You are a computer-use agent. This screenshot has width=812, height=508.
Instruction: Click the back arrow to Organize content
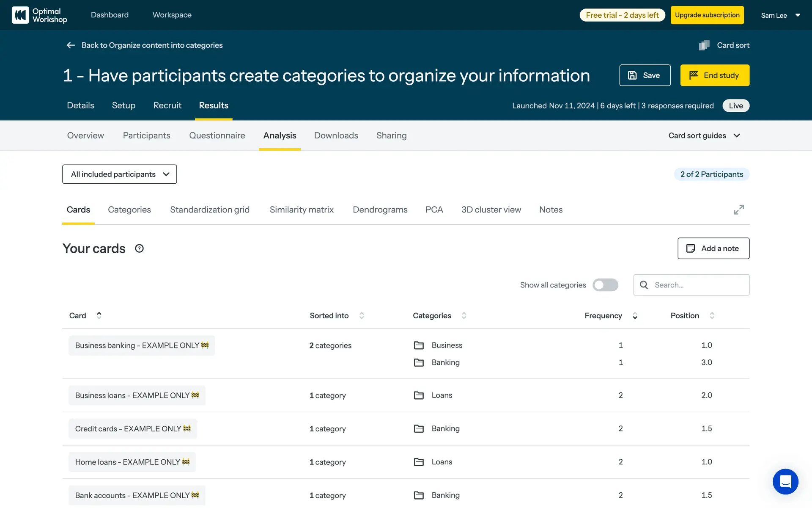pos(71,45)
